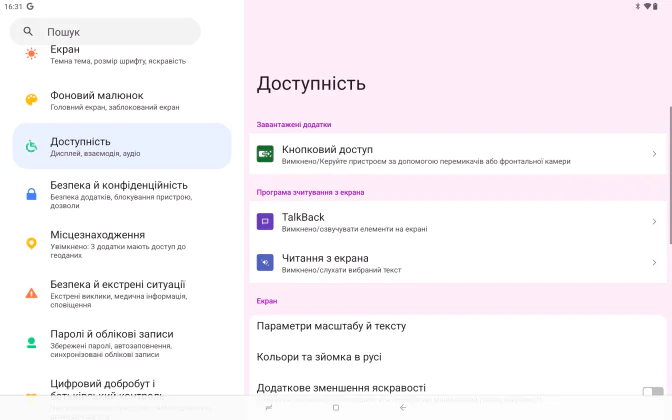Open Кольори та зйомка в русі
672x420 pixels.
458,357
